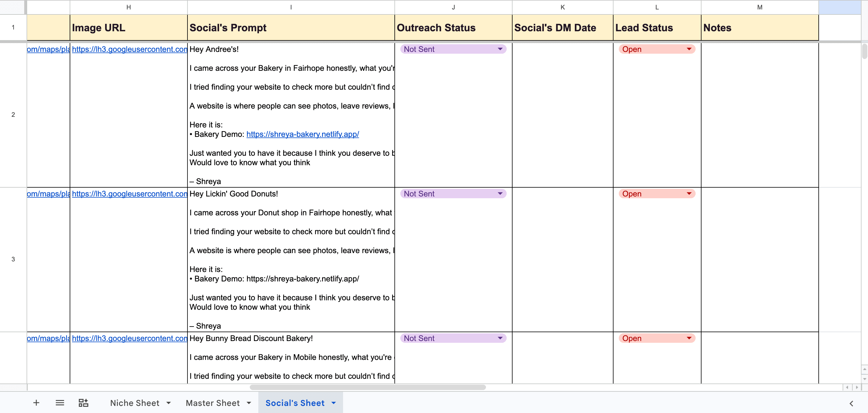
Task: Expand Niche Sheet tab menu arrow
Action: click(169, 403)
